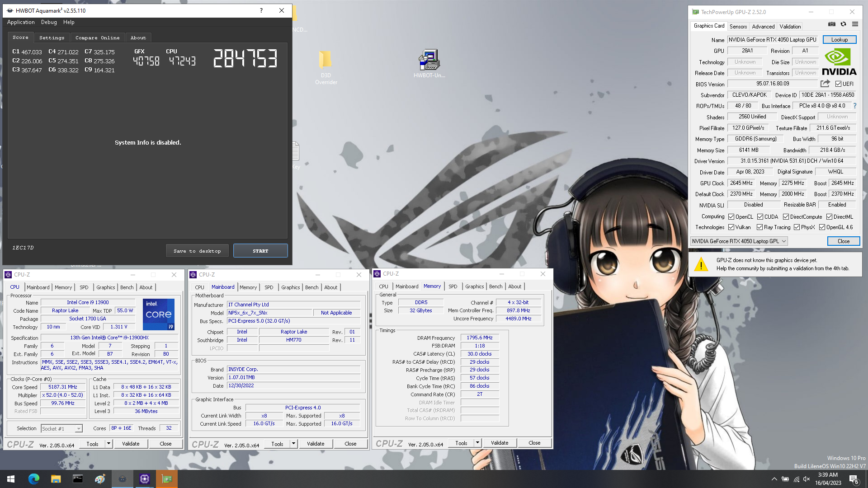Open the Aquamark Debug menu

[49, 22]
